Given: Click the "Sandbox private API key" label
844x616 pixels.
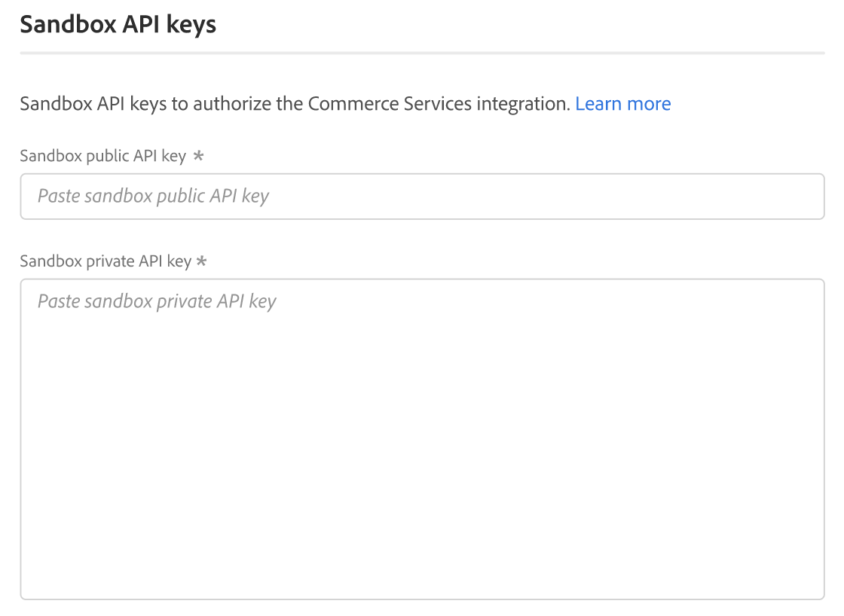Looking at the screenshot, I should pyautogui.click(x=105, y=261).
